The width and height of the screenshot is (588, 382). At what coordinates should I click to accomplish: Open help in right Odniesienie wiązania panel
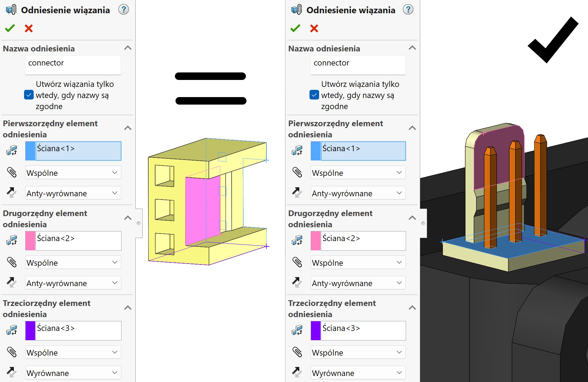click(408, 10)
